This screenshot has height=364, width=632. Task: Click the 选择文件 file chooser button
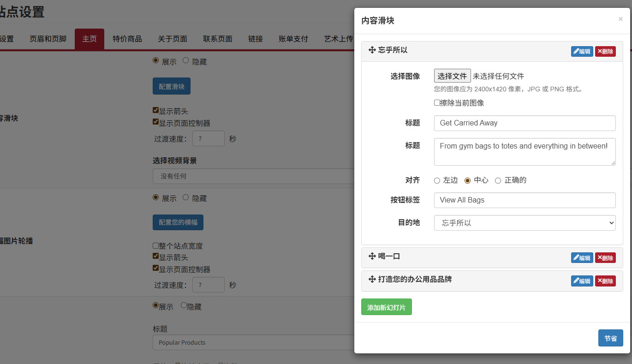click(x=452, y=76)
